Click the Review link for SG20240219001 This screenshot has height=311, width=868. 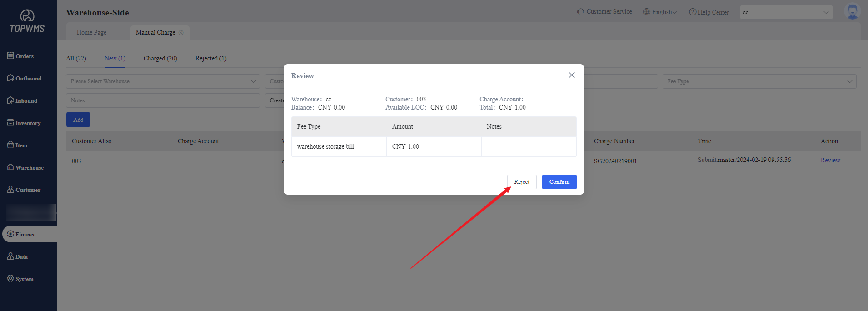830,160
